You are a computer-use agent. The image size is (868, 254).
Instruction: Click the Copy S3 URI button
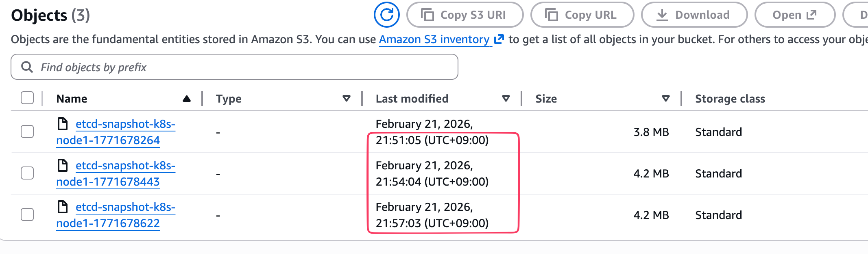point(465,15)
